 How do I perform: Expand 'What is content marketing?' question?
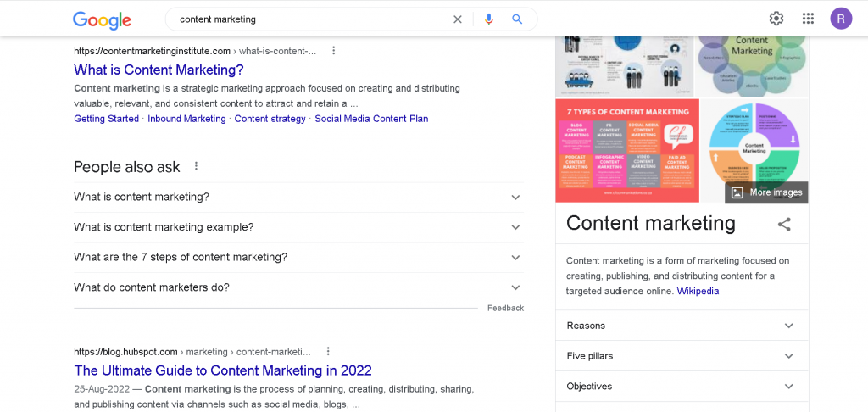(298, 198)
